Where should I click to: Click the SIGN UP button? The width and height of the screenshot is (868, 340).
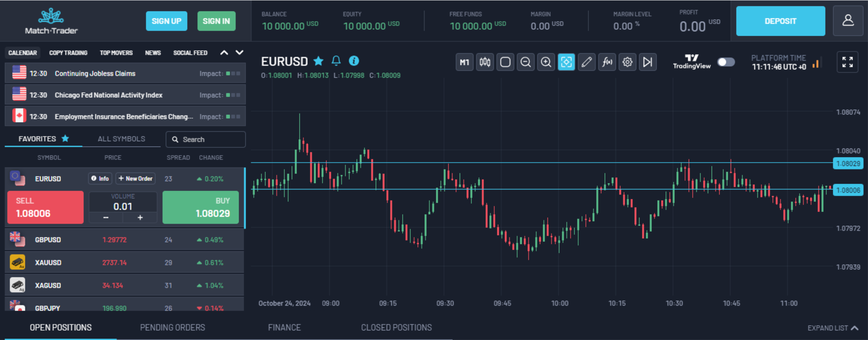[x=167, y=21]
